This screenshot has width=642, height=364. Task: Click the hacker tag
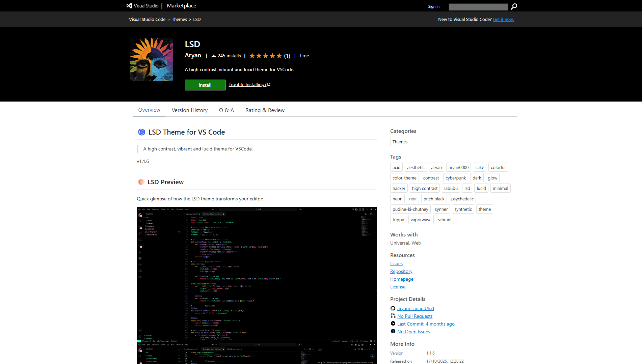click(399, 188)
